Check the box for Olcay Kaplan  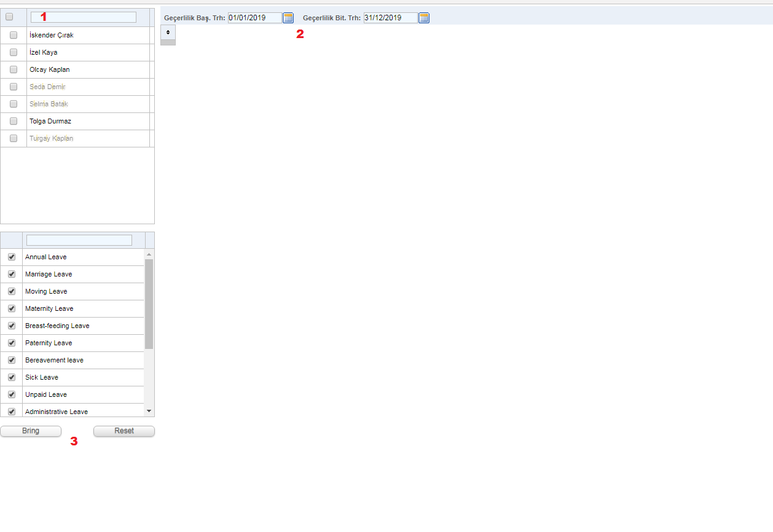click(14, 69)
